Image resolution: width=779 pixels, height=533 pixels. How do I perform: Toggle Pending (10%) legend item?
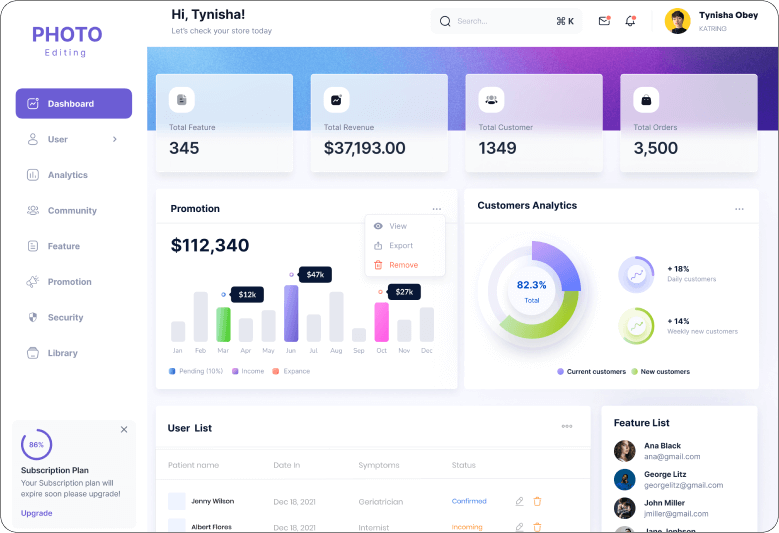196,371
